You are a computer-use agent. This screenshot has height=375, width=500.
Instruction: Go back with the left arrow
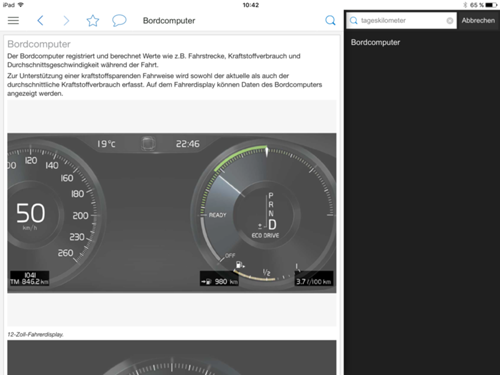point(40,21)
